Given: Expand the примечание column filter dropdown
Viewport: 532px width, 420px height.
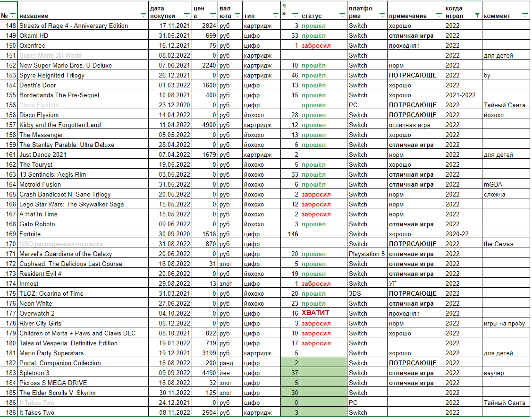Looking at the screenshot, I should click(x=439, y=15).
